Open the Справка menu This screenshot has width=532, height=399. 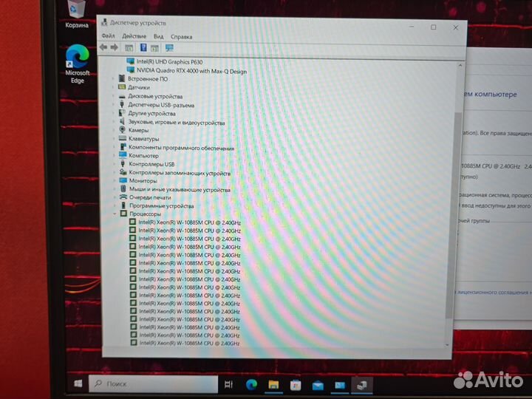(182, 37)
